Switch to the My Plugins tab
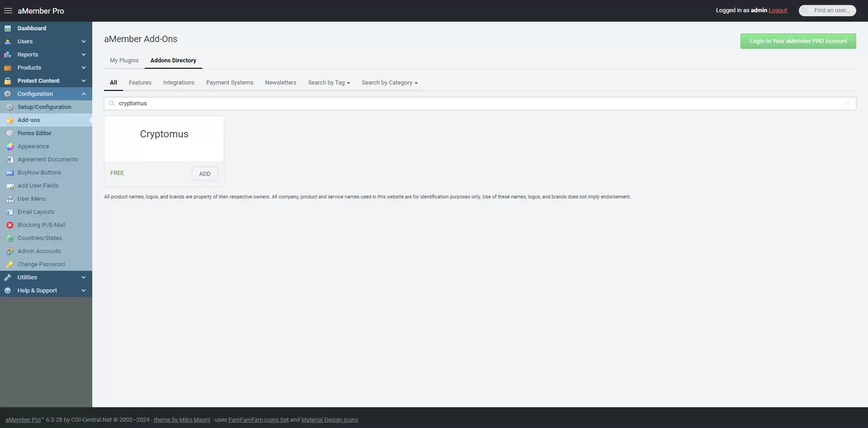 (x=124, y=61)
